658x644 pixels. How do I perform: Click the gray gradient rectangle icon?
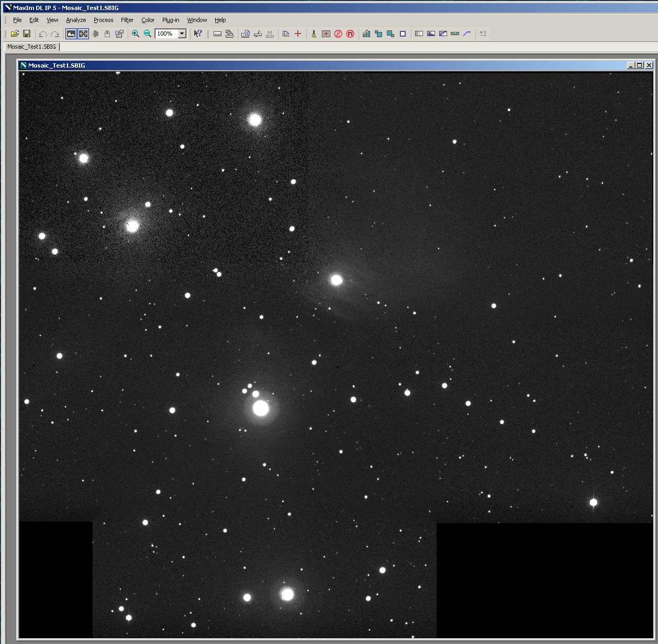(419, 34)
